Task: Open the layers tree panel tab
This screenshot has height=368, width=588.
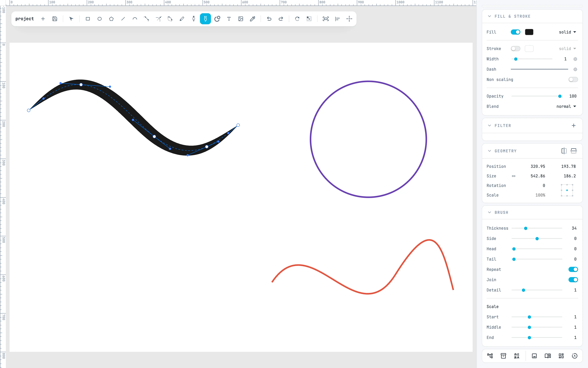Action: 490,356
